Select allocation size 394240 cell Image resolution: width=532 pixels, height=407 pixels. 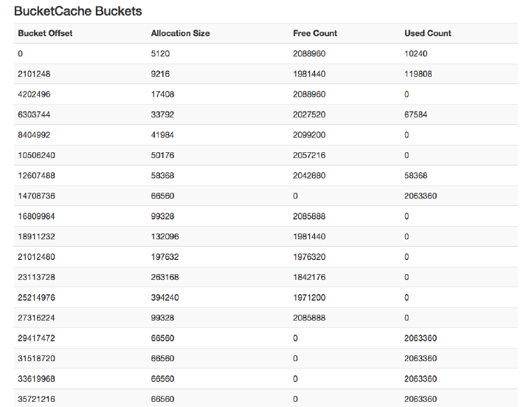point(165,298)
